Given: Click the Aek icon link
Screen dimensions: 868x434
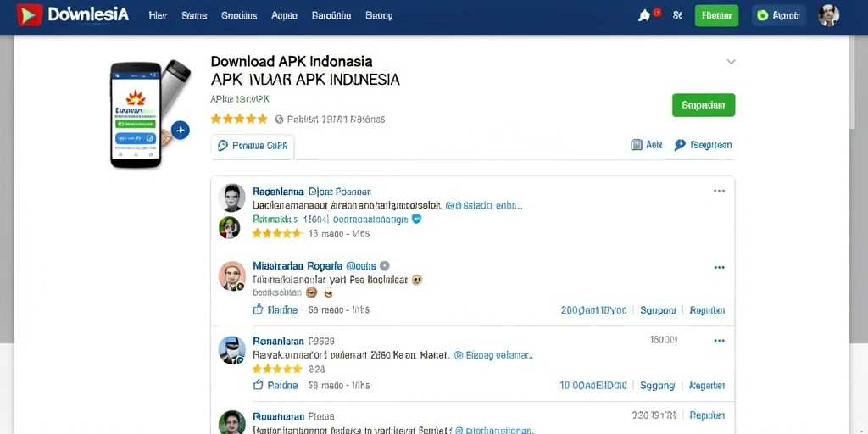Looking at the screenshot, I should [x=647, y=145].
